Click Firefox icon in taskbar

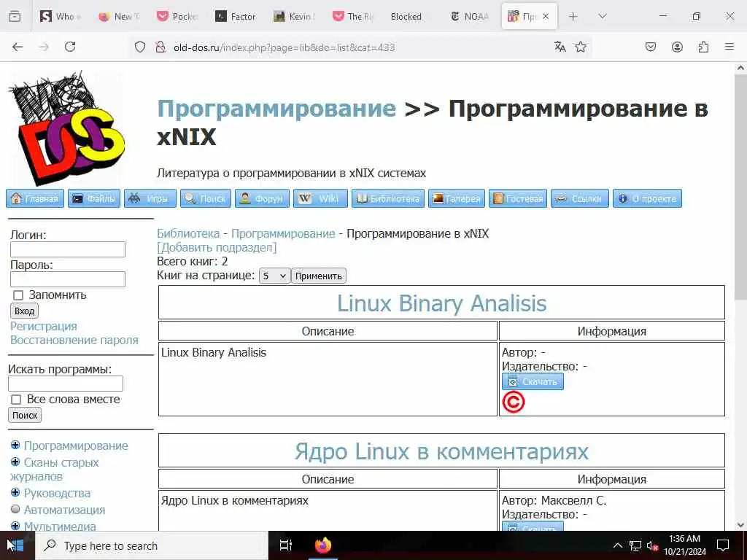(x=323, y=545)
